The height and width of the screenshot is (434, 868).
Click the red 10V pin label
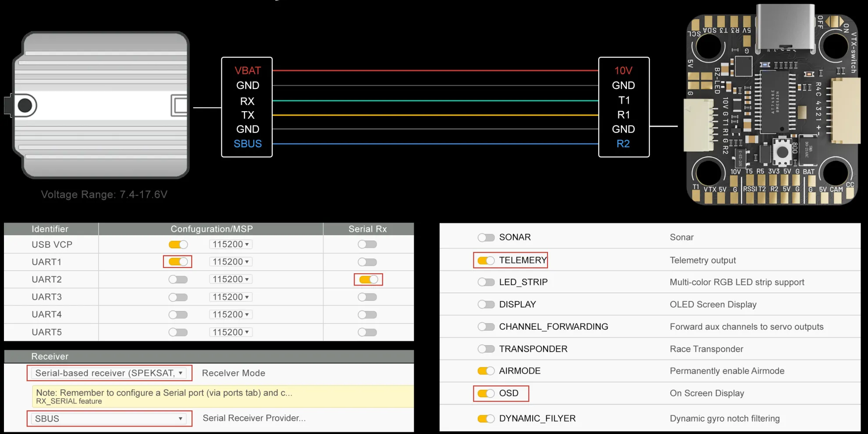tap(623, 71)
